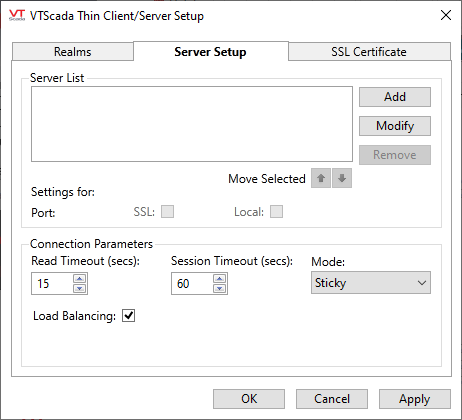Close the Thin Client/Server Setup dialog

click(x=446, y=15)
